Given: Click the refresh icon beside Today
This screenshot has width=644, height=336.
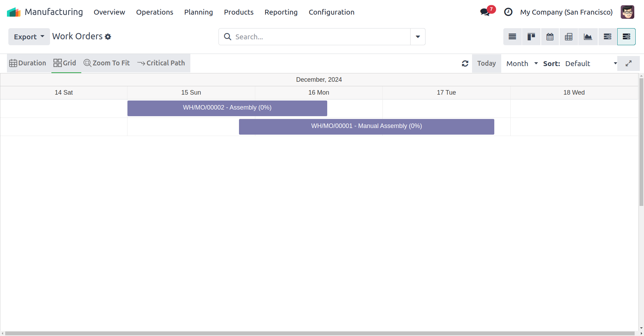Looking at the screenshot, I should [x=465, y=64].
